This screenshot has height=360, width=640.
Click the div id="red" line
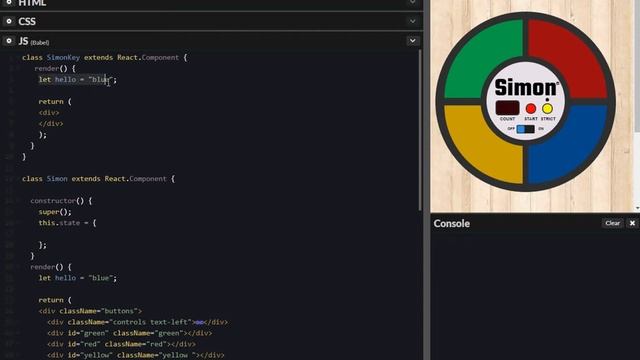[x=121, y=344]
